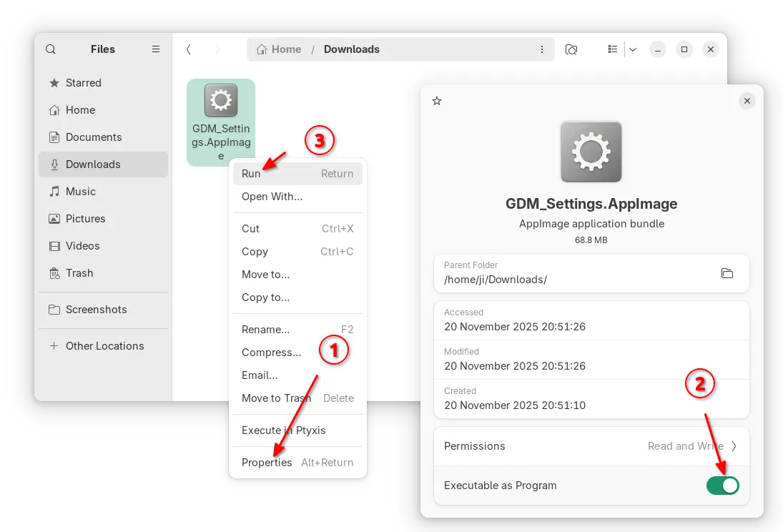
Task: Select Run in the context menu
Action: click(x=251, y=174)
